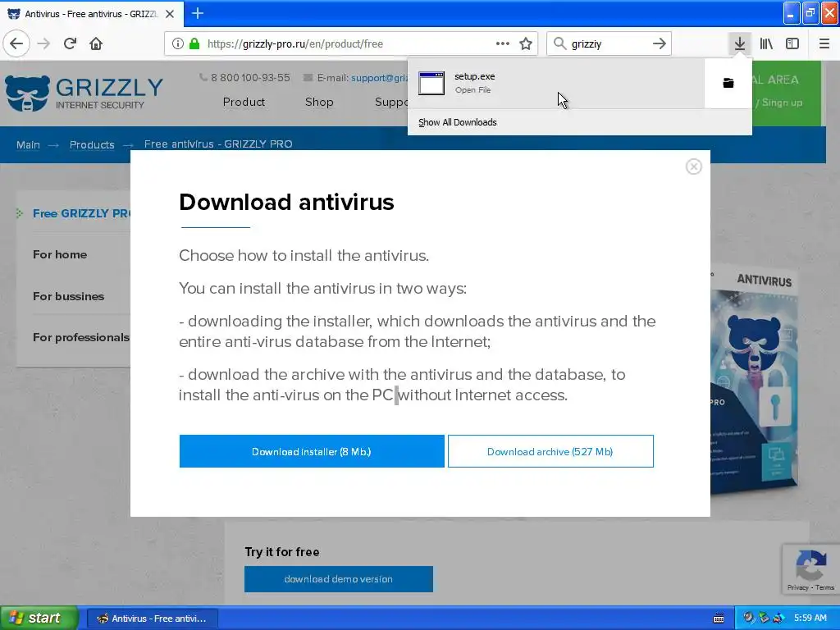The height and width of the screenshot is (630, 840).
Task: Click the setup.exe file icon
Action: click(x=431, y=83)
